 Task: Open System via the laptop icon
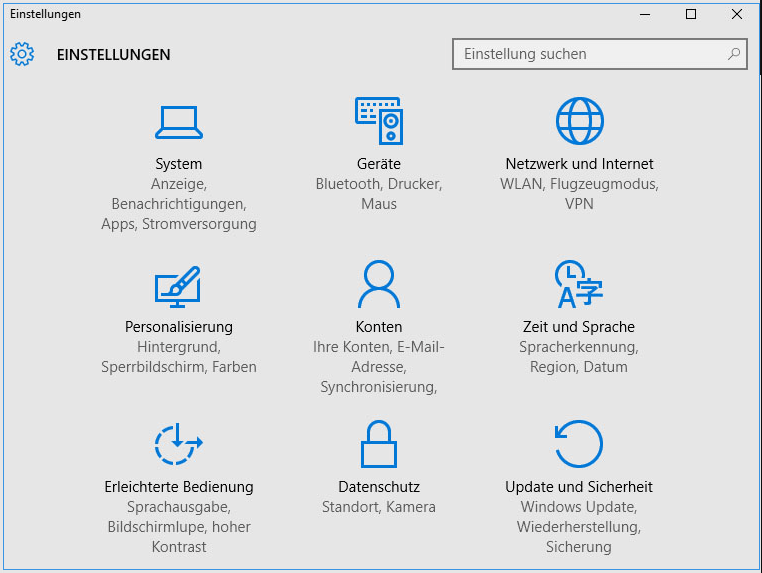point(179,122)
